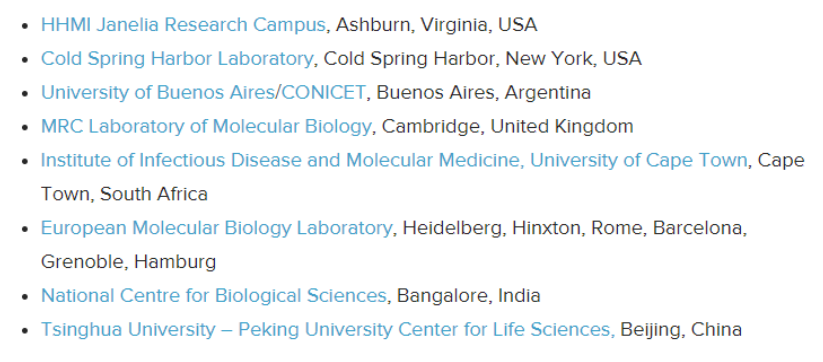823x362 pixels.
Task: Click the word 'Argentina'
Action: click(548, 93)
